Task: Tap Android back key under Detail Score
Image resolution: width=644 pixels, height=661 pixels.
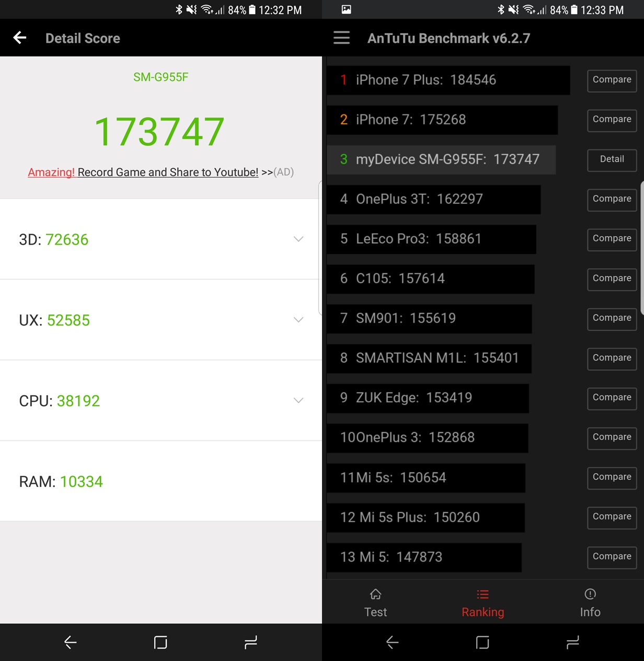Action: pyautogui.click(x=71, y=642)
